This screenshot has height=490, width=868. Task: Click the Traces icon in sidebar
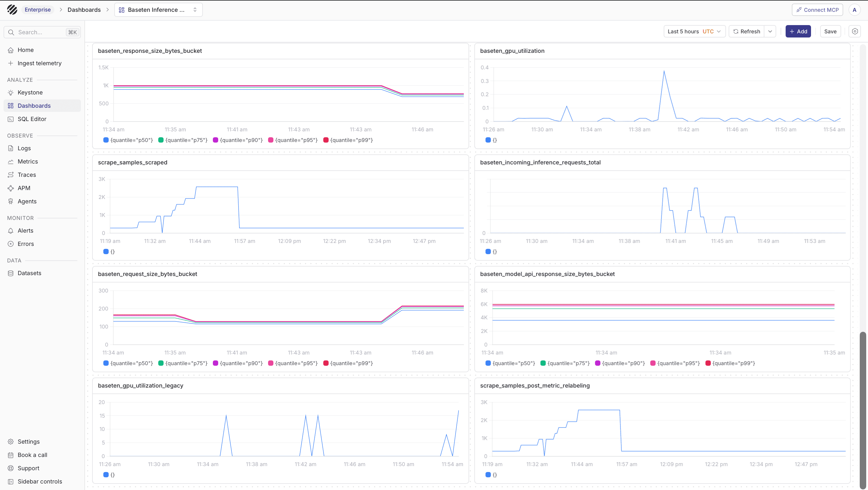[x=11, y=174]
